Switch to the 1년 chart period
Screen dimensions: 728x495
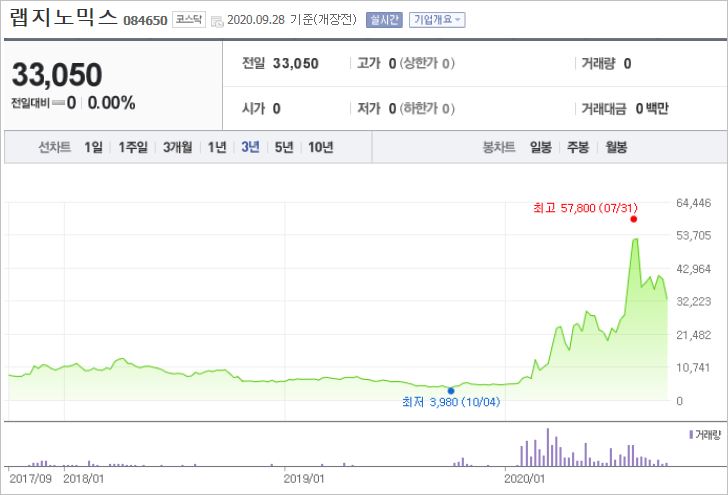217,148
